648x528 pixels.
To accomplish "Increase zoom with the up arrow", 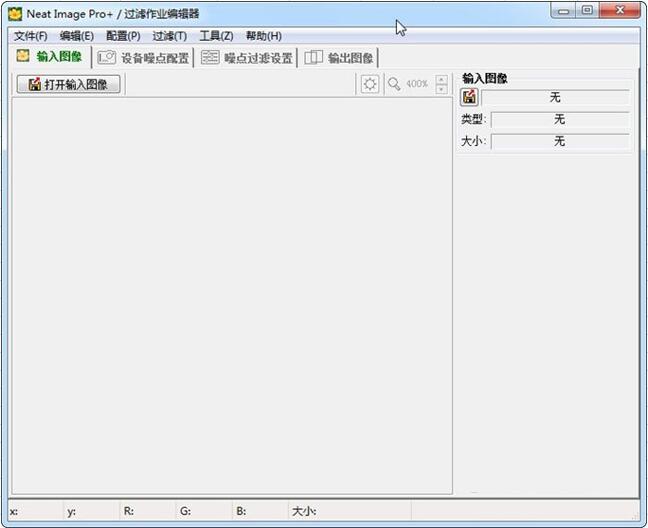I will (x=441, y=79).
